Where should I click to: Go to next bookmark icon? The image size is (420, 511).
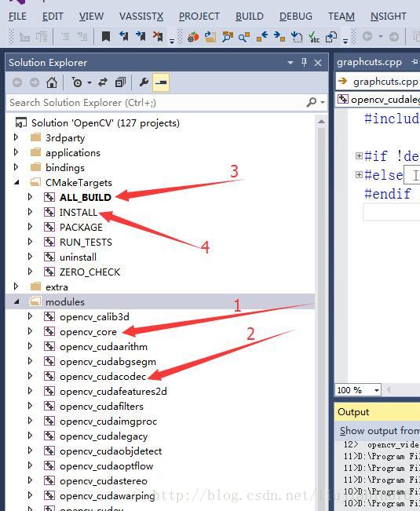pyautogui.click(x=141, y=36)
